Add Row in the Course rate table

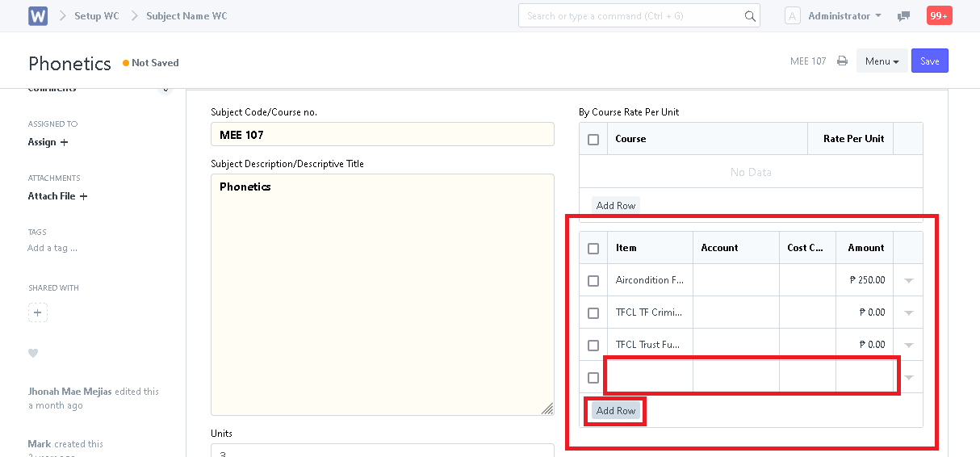(616, 206)
